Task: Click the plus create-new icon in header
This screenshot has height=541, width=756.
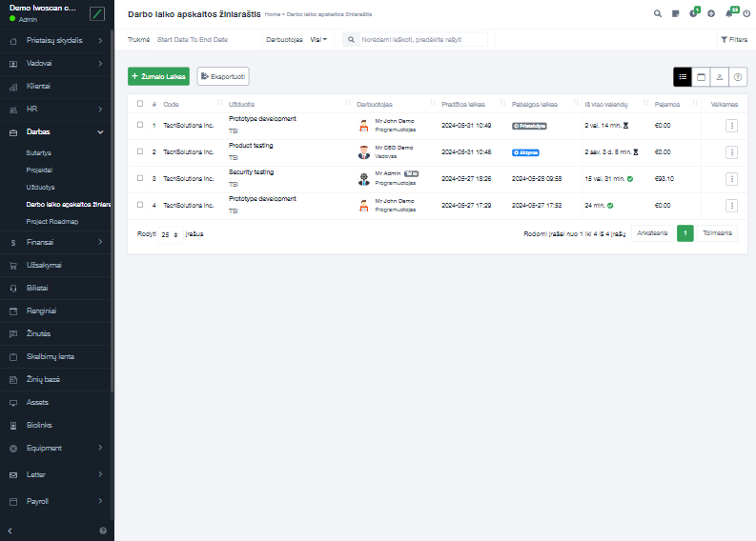Action: click(711, 14)
